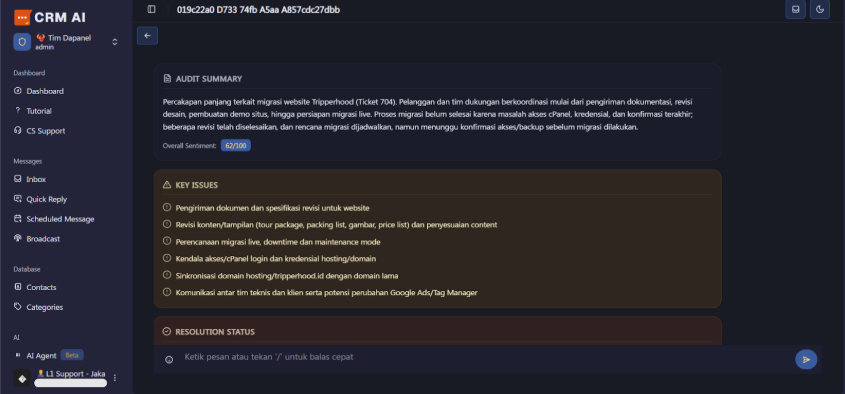Open the L1 Support user options menu
The height and width of the screenshot is (394, 845).
coord(114,378)
